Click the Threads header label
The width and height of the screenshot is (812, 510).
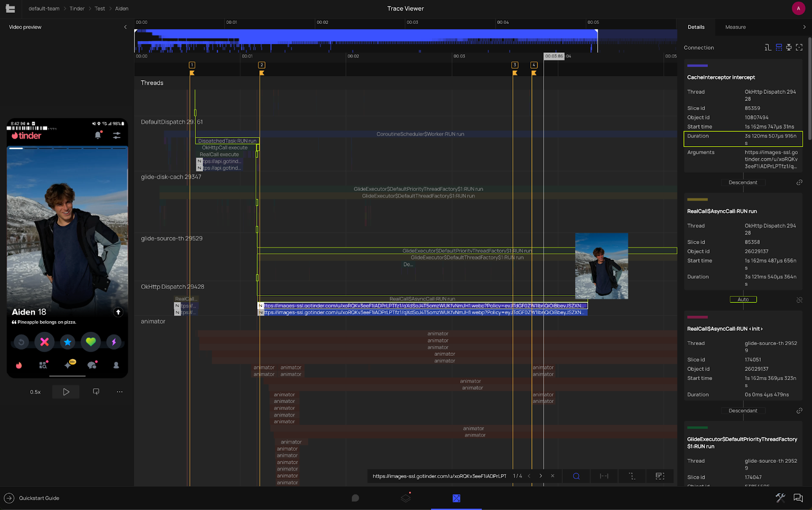(x=152, y=83)
